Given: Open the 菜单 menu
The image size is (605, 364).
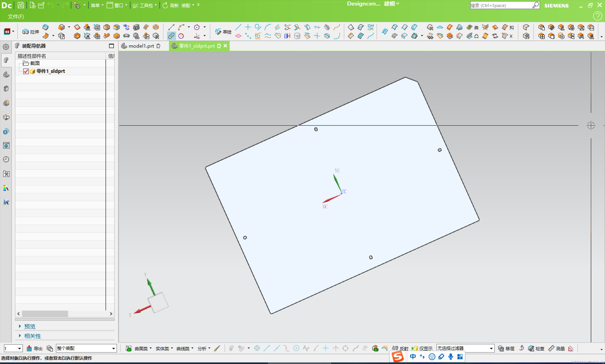Looking at the screenshot, I should 97,5.
